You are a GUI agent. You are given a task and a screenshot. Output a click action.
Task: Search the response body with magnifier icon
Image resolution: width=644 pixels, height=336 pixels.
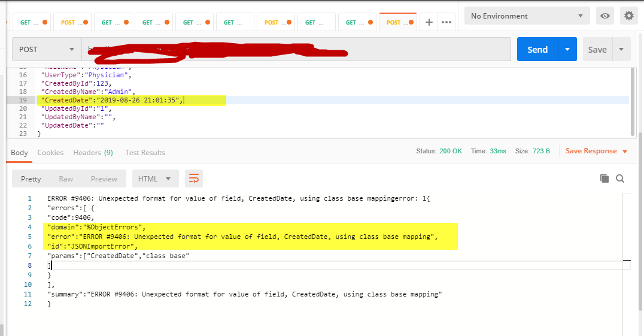click(620, 178)
